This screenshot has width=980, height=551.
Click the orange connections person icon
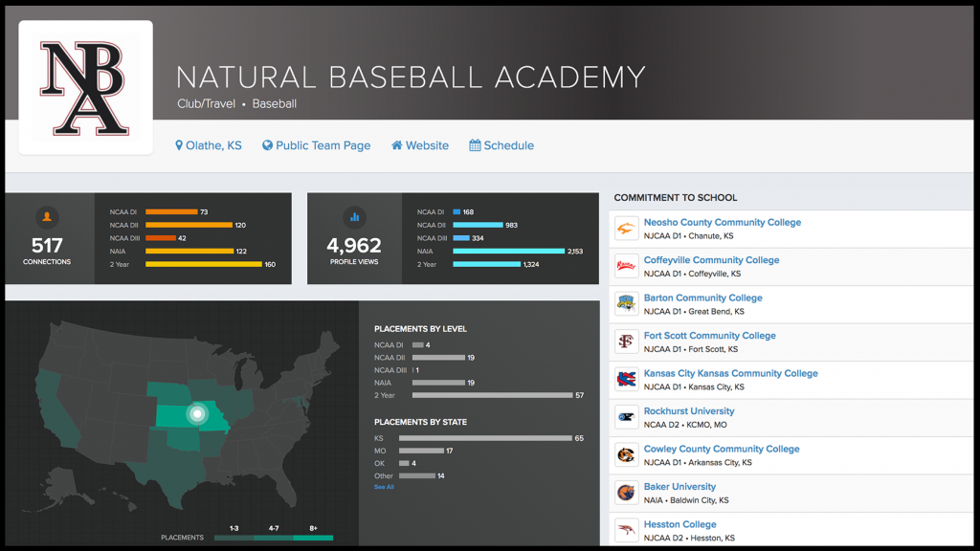coord(48,216)
